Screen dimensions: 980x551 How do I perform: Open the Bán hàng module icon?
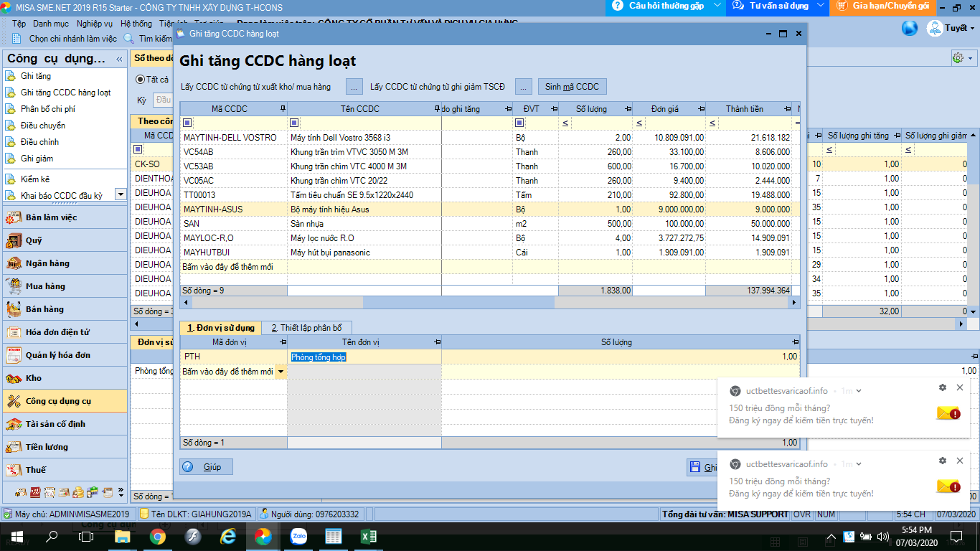pos(14,309)
